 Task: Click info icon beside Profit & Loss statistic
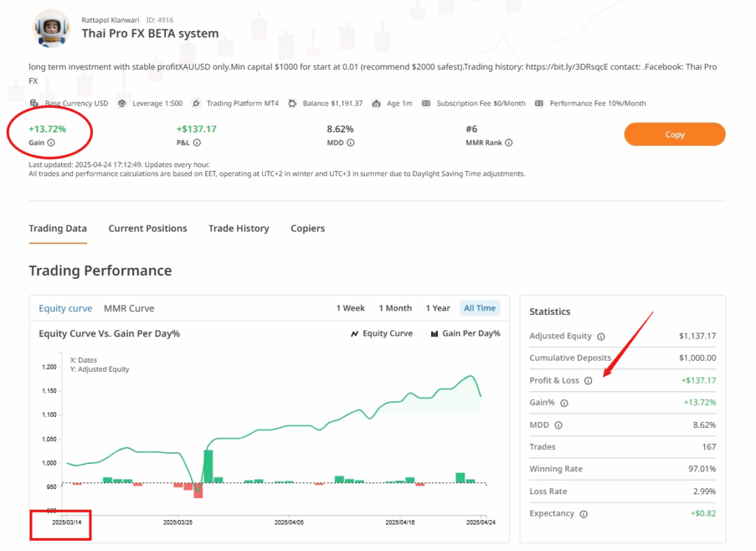pos(588,381)
